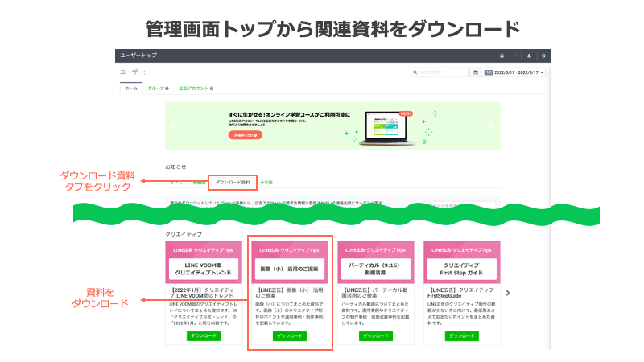Click the user account icon in header
The image size is (644, 362).
[x=502, y=56]
